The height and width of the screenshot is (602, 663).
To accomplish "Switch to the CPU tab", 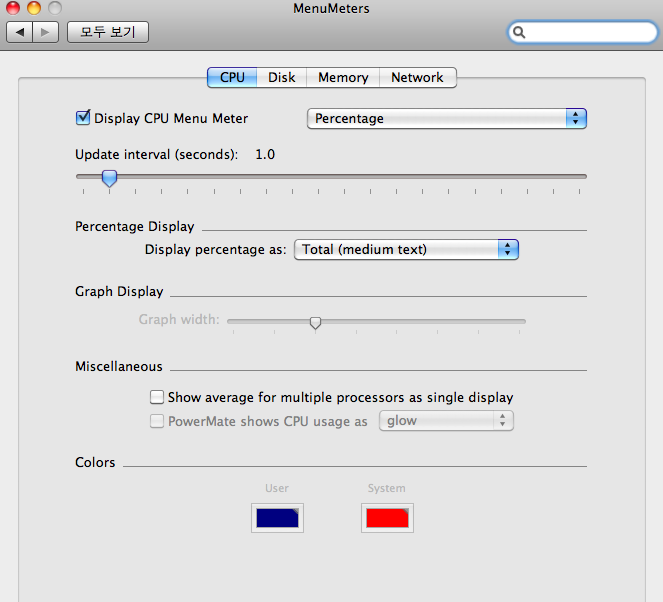I will coord(232,77).
